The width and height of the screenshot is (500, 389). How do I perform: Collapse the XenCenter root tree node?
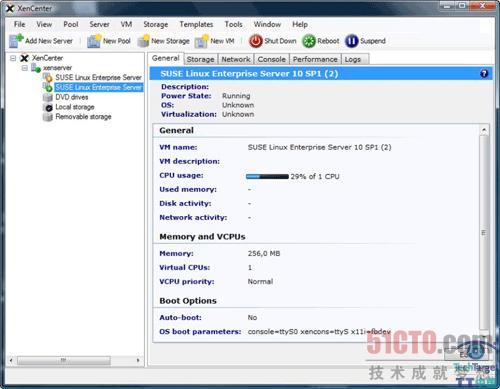[13, 58]
